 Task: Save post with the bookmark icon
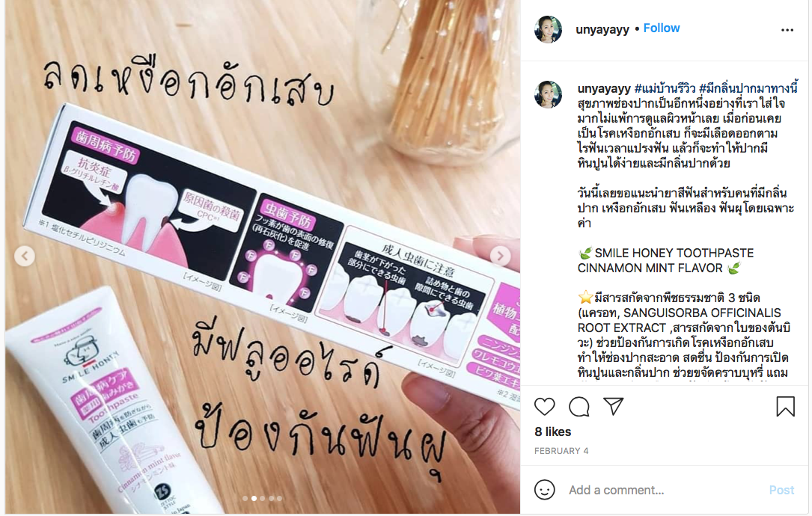pyautogui.click(x=785, y=406)
